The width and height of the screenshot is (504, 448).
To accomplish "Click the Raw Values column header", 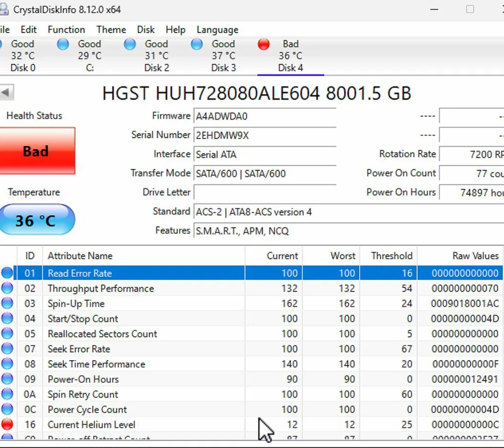I will point(460,256).
